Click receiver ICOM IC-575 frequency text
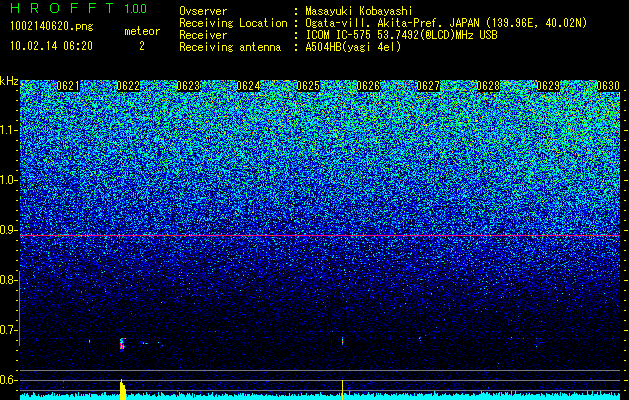Screen dimensions: 629x400 401,35
